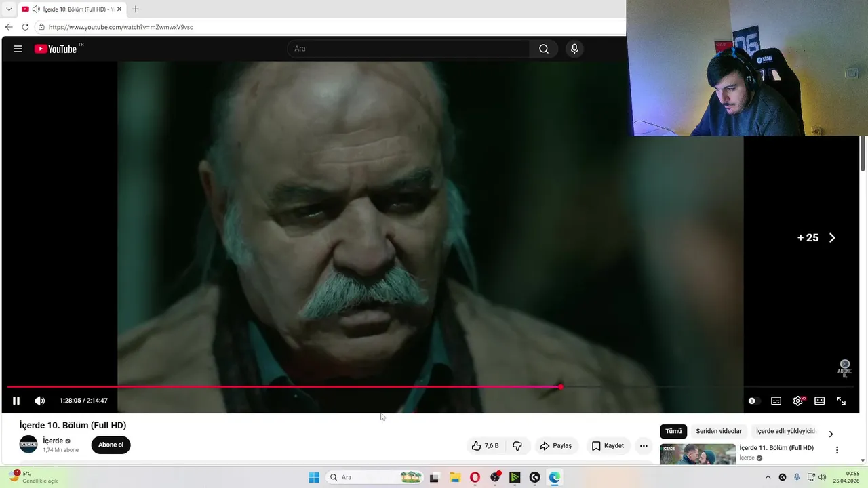Close the İçerde 10. Bölüm tab
Image resolution: width=868 pixels, height=488 pixels.
119,9
